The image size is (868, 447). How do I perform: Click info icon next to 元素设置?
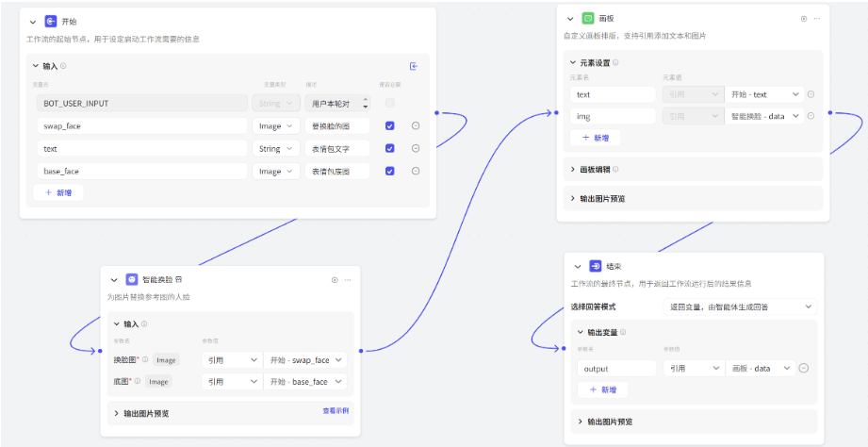615,62
